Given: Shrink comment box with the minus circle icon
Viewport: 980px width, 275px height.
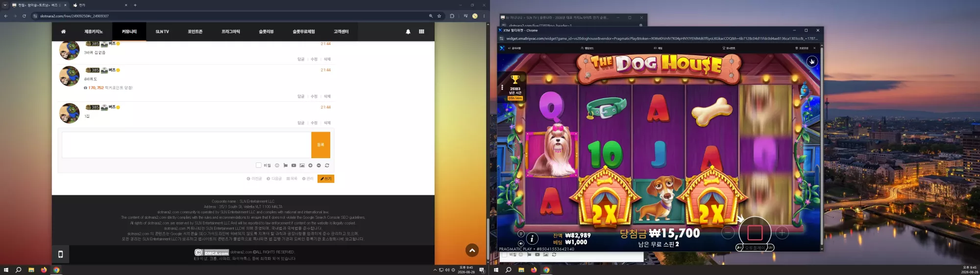Looking at the screenshot, I should pyautogui.click(x=318, y=165).
